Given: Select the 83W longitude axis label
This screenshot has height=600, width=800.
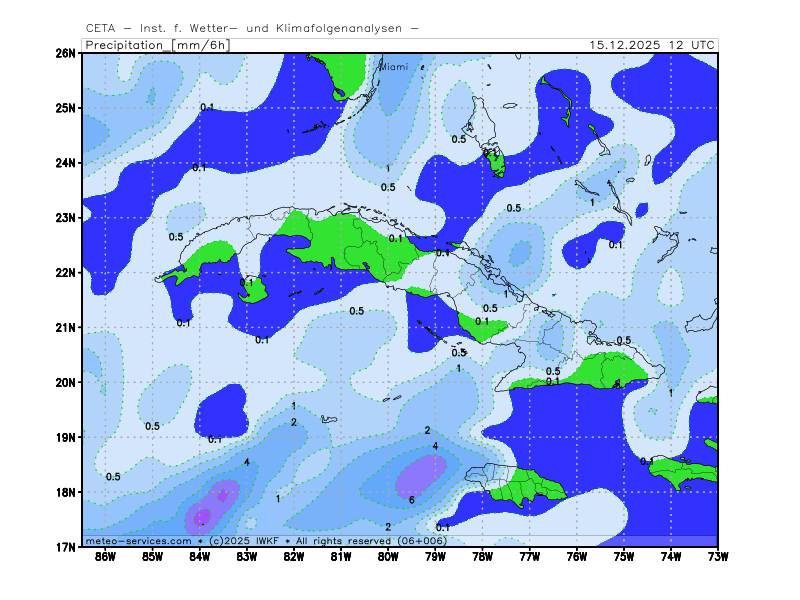Looking at the screenshot, I should [246, 557].
